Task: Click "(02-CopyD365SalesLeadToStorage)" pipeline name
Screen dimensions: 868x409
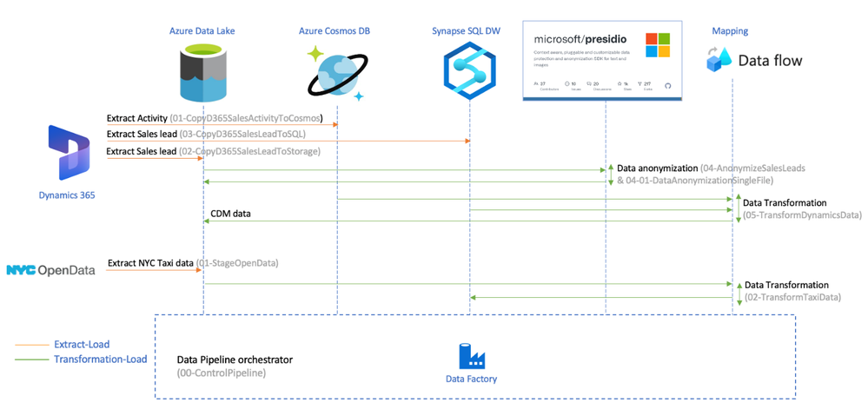Action: coord(249,151)
